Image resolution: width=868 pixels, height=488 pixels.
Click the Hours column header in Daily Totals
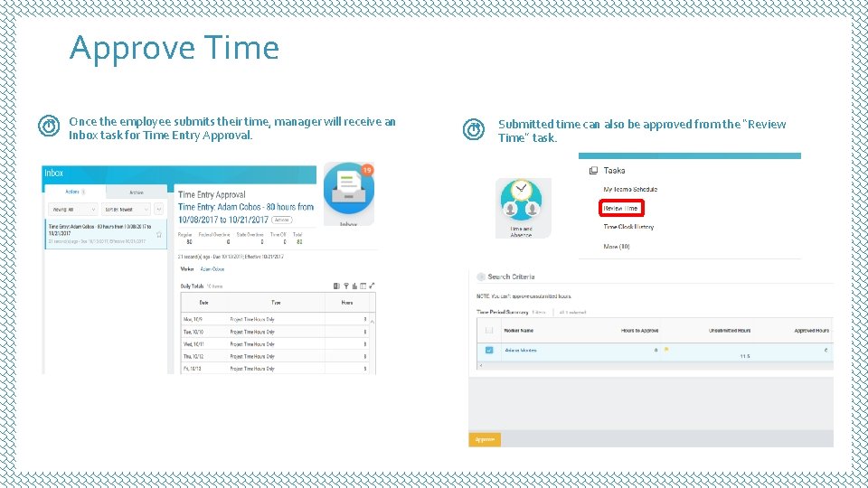(x=347, y=303)
